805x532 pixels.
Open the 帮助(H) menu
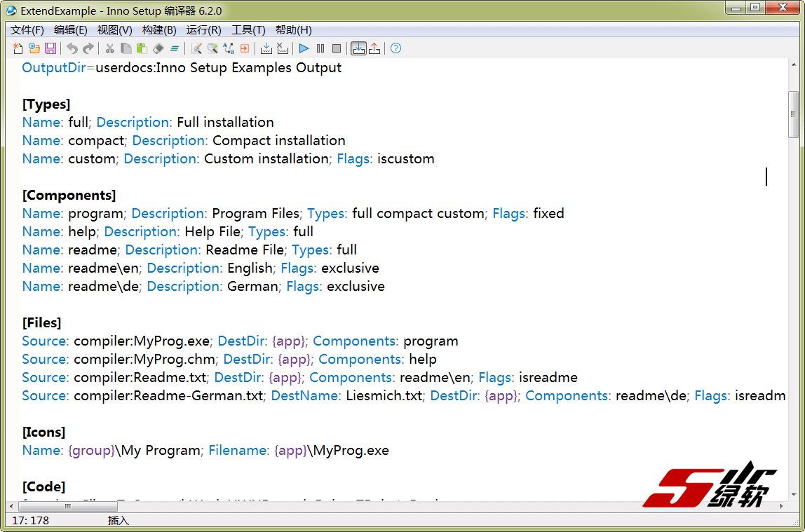293,29
